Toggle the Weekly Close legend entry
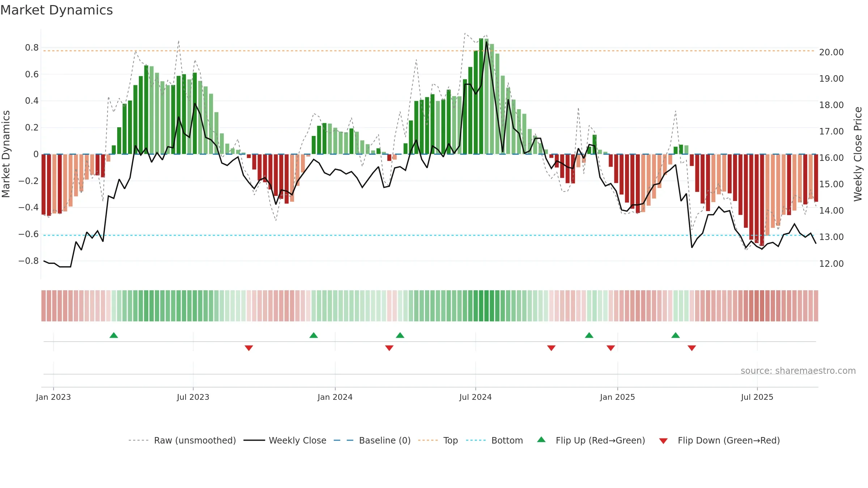 [285, 440]
